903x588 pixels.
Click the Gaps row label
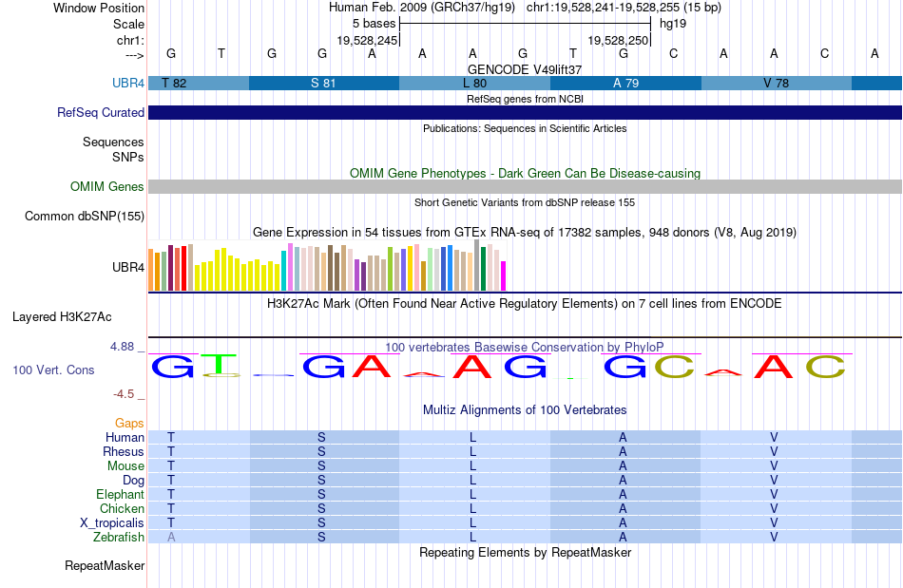(x=129, y=423)
